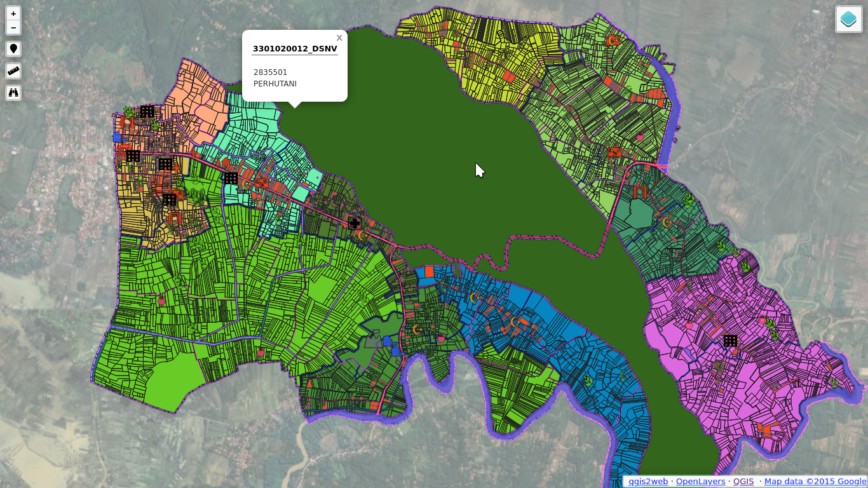Click the zoom in plus button
The height and width of the screenshot is (488, 868).
point(13,13)
